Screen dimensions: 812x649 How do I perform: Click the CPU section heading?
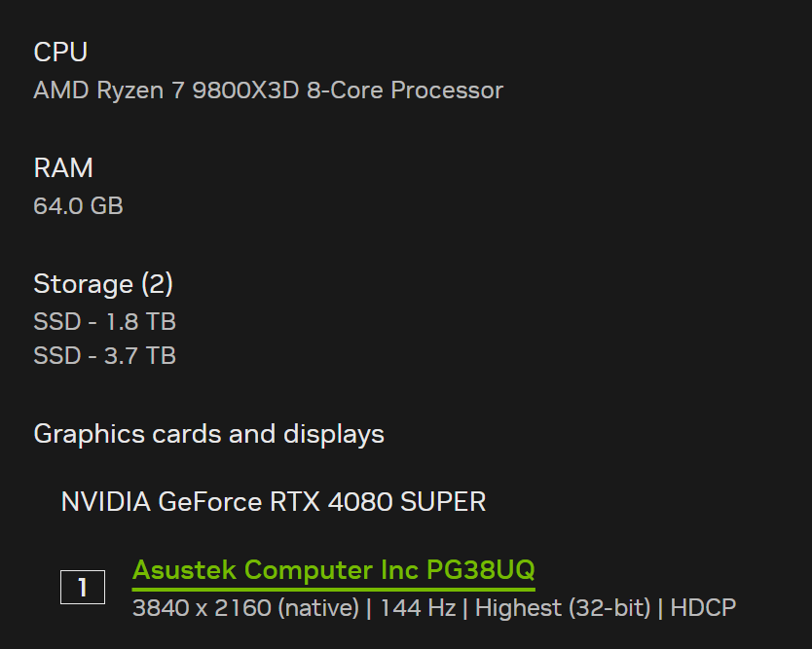click(60, 52)
